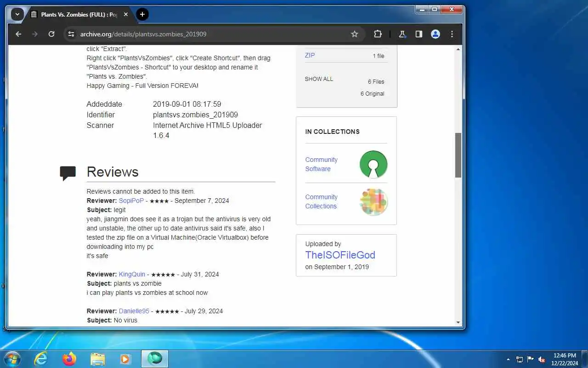Click the Reviews heading
588x368 pixels.
(113, 172)
